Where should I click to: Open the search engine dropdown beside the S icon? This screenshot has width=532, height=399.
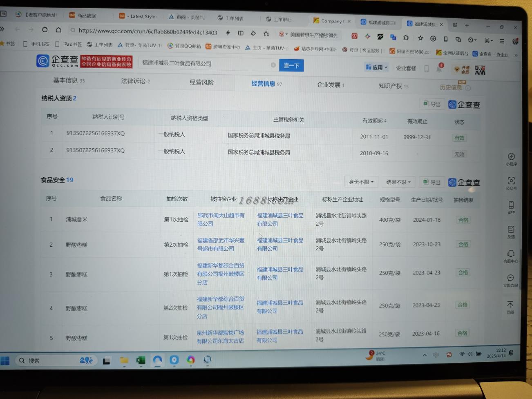tap(286, 34)
